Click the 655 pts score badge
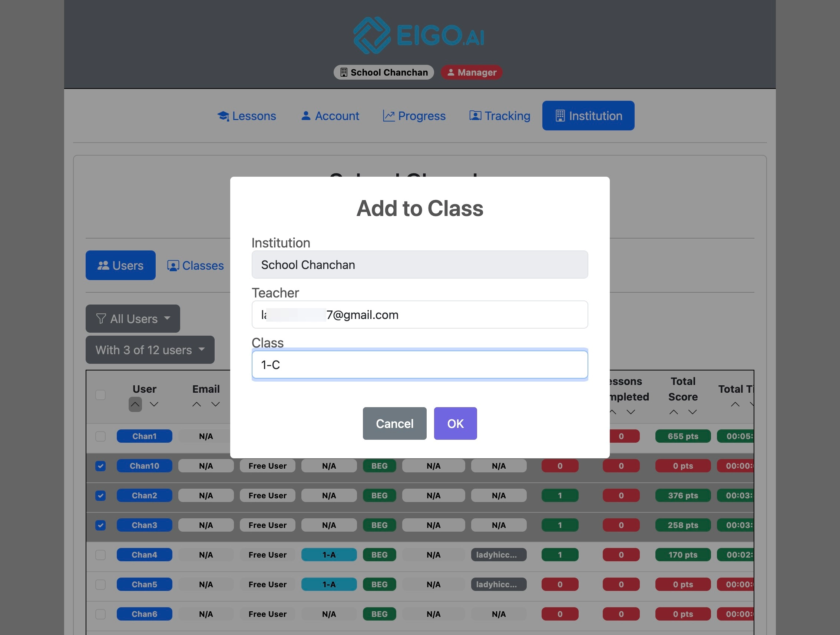This screenshot has height=635, width=840. [x=683, y=436]
